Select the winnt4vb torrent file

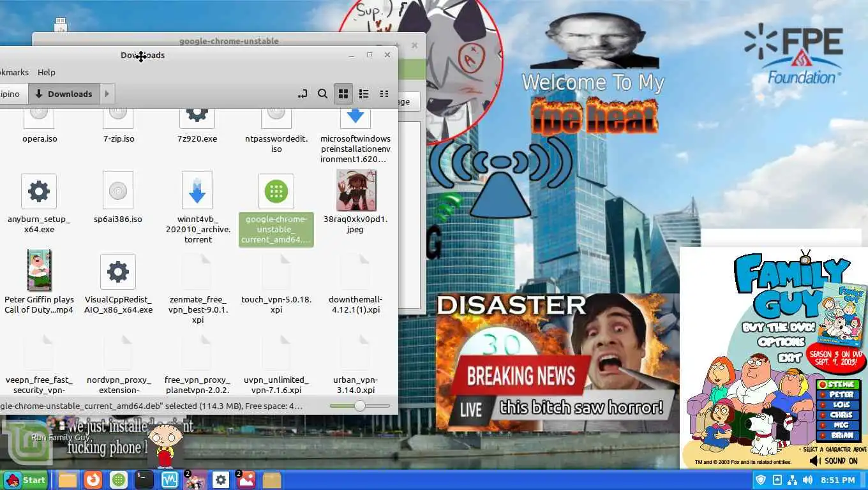tap(197, 207)
